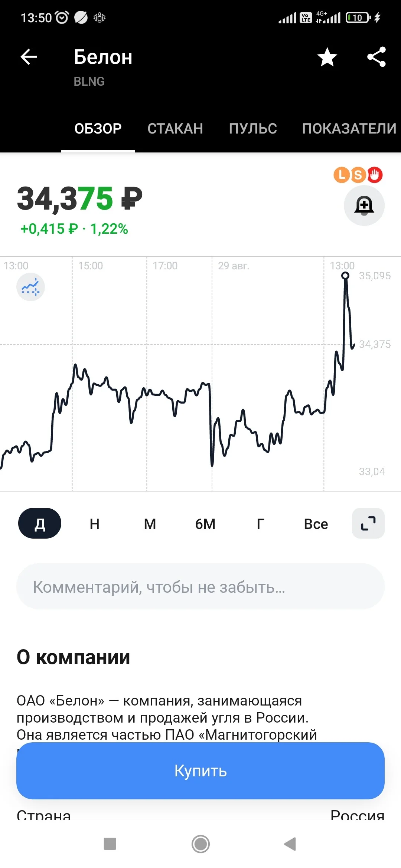Select the Н week period
This screenshot has height=868, width=401.
pos(95,524)
